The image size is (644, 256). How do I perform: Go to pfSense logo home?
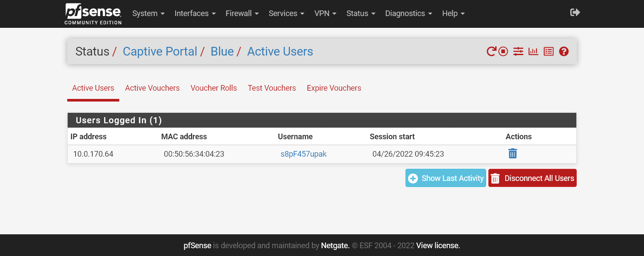[x=93, y=13]
